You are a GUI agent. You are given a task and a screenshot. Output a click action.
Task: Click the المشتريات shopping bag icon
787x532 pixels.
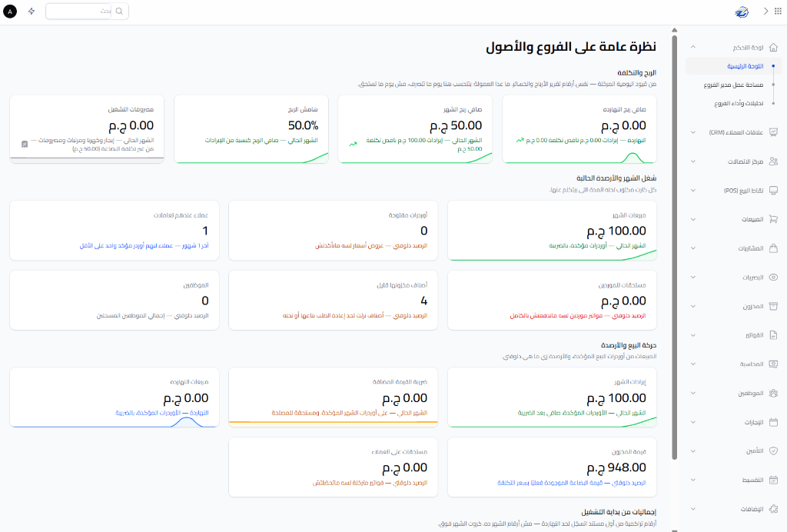point(773,248)
